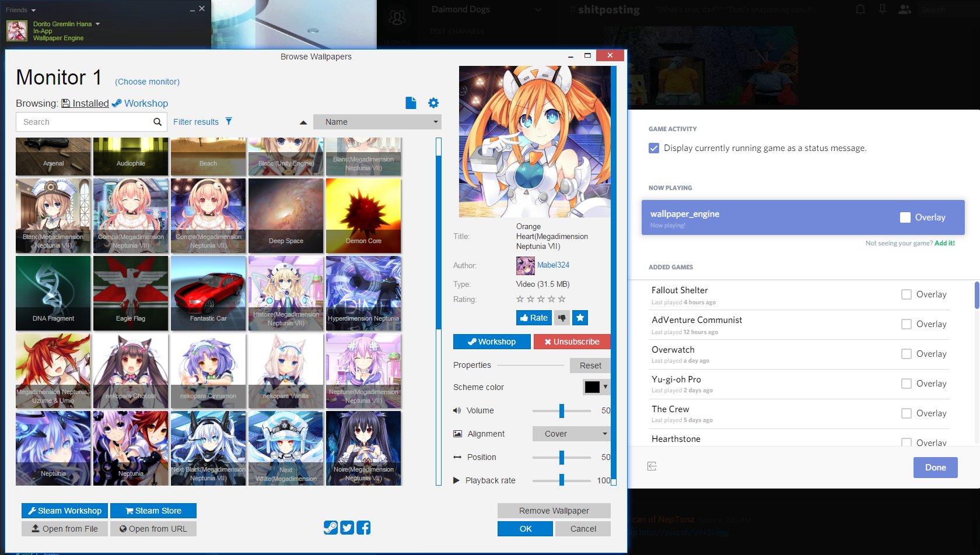Open the Scheme color dropdown arrow
Screen dimensions: 980x555
(605, 387)
